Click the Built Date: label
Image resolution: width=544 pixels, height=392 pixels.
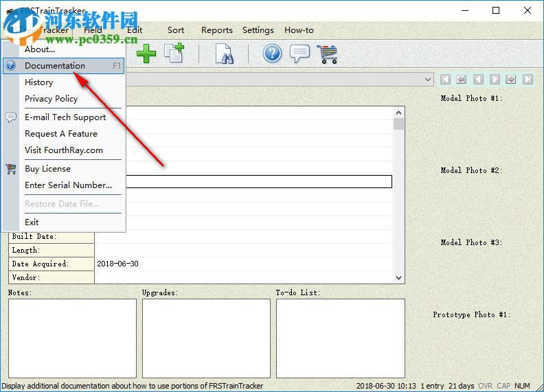[x=34, y=237]
